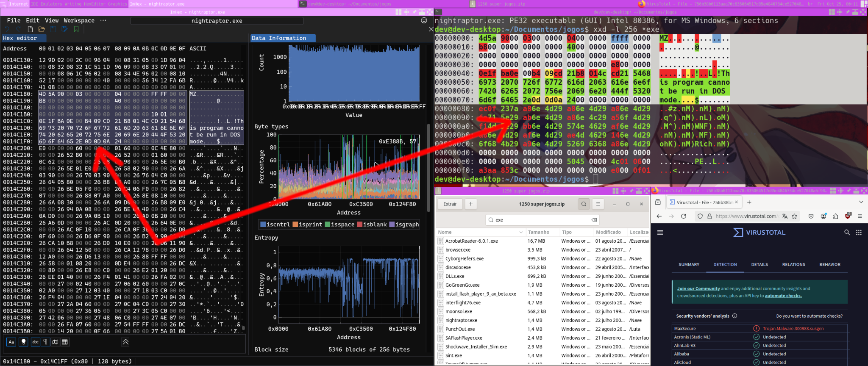The image size is (868, 366).
Task: Click the info icon beside Security vendors' analysis
Action: [x=734, y=316]
